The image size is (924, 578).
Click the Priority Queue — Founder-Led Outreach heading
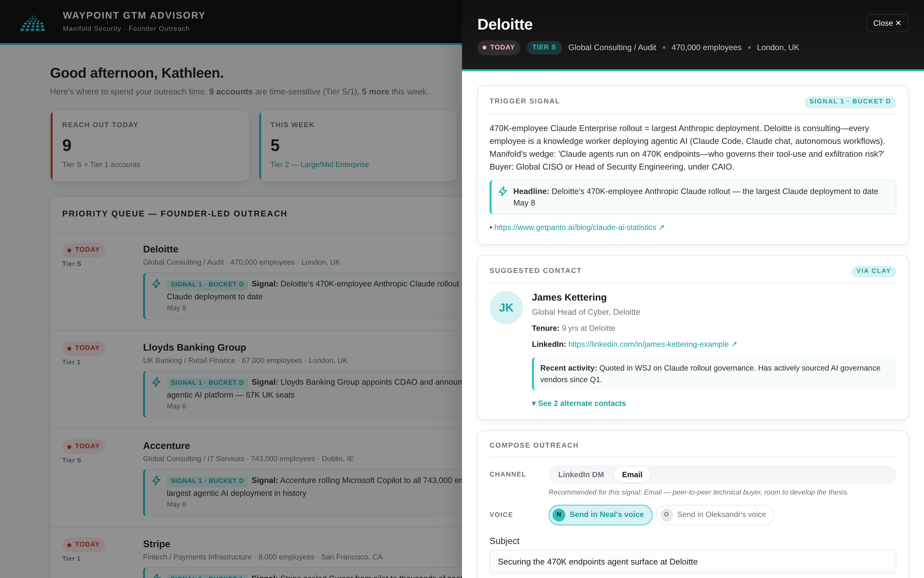(x=175, y=214)
